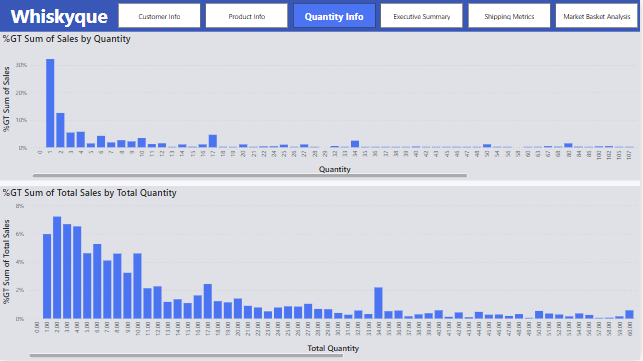Select the 60.00 Total Quantity bar

pos(629,314)
